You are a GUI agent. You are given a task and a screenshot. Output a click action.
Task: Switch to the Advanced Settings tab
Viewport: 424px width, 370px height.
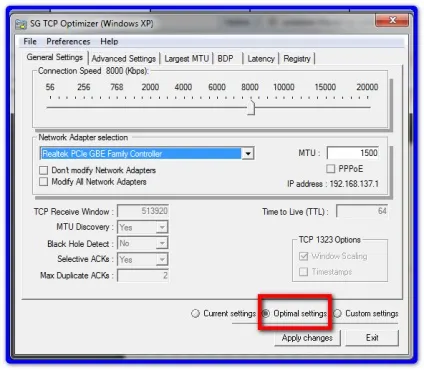[x=124, y=59]
